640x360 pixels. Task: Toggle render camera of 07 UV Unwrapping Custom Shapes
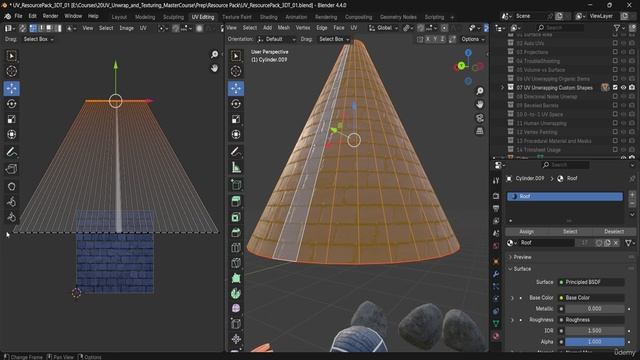(632, 87)
